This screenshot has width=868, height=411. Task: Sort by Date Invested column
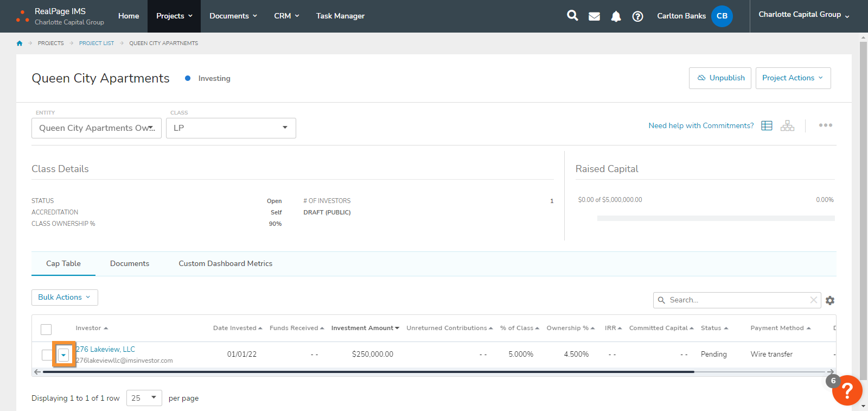coord(238,328)
